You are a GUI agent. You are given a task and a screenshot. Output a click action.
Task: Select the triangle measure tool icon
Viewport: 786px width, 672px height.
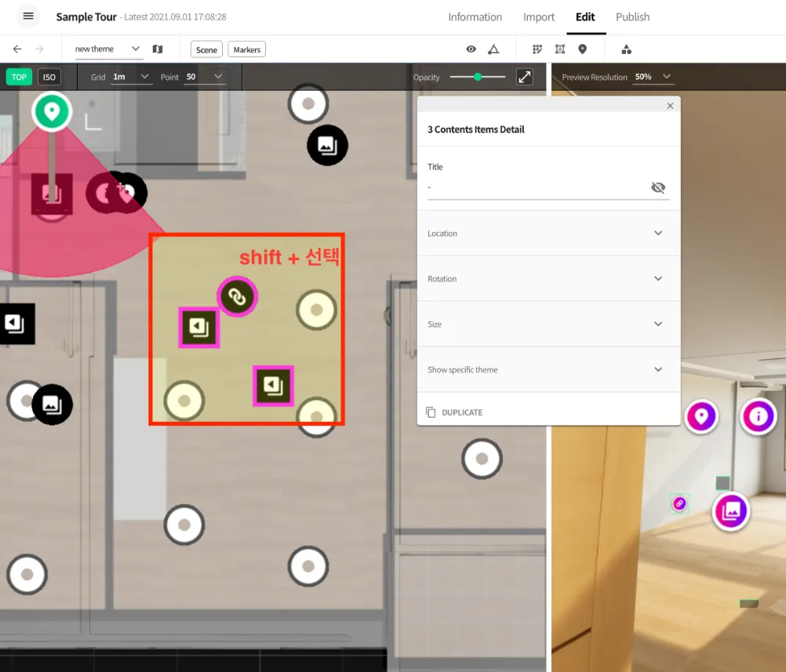493,49
